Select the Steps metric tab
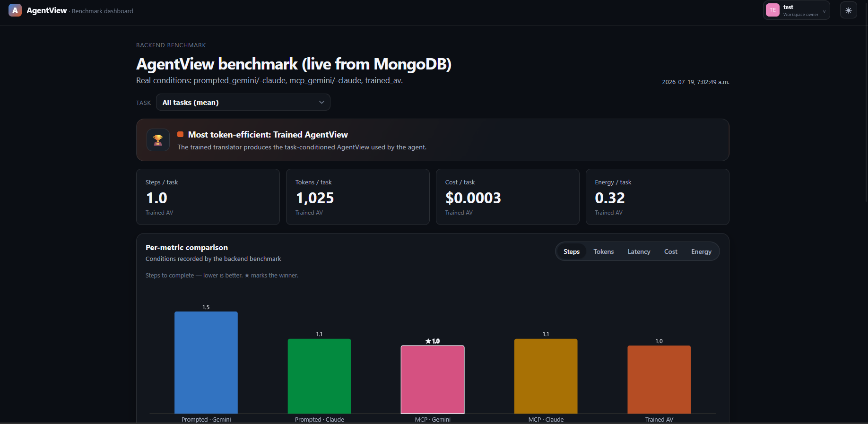The height and width of the screenshot is (424, 868). pos(572,251)
